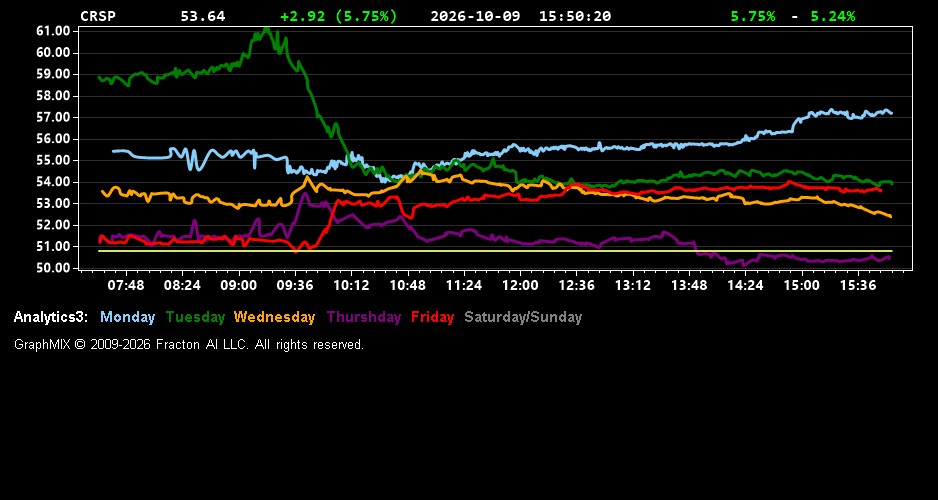Click the end of the orange Wednesday line

[x=890, y=216]
